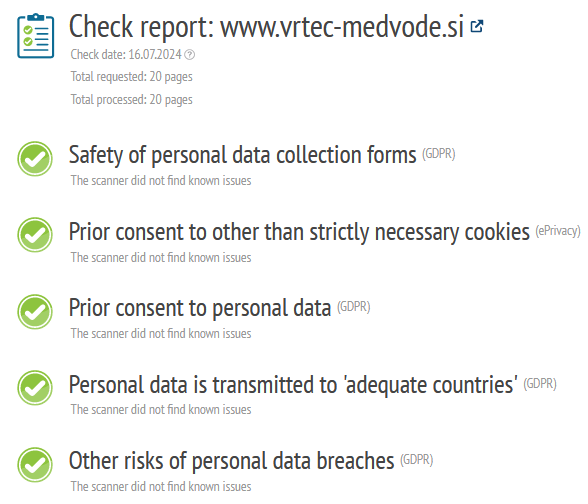Click the ePrivacy tag beside cookies heading

click(x=558, y=231)
